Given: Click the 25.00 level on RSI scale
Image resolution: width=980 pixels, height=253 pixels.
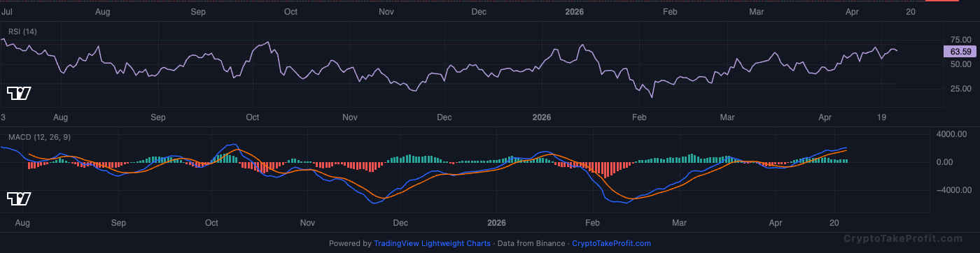Looking at the screenshot, I should [x=960, y=89].
